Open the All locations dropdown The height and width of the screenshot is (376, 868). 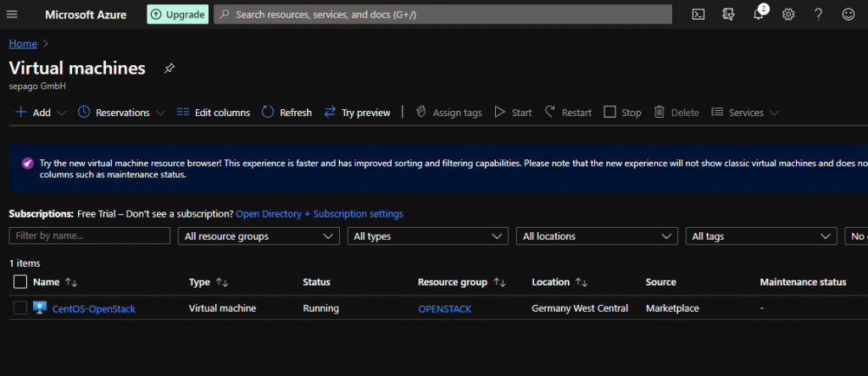pyautogui.click(x=597, y=236)
